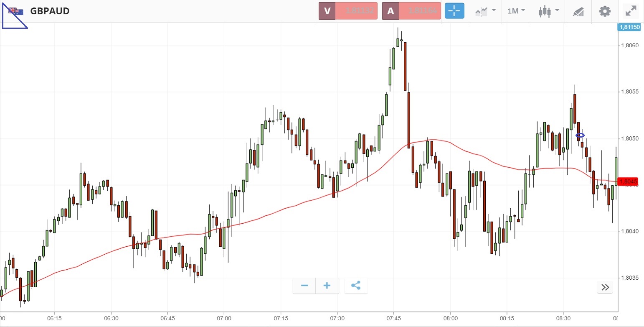Share the chart

tap(356, 286)
